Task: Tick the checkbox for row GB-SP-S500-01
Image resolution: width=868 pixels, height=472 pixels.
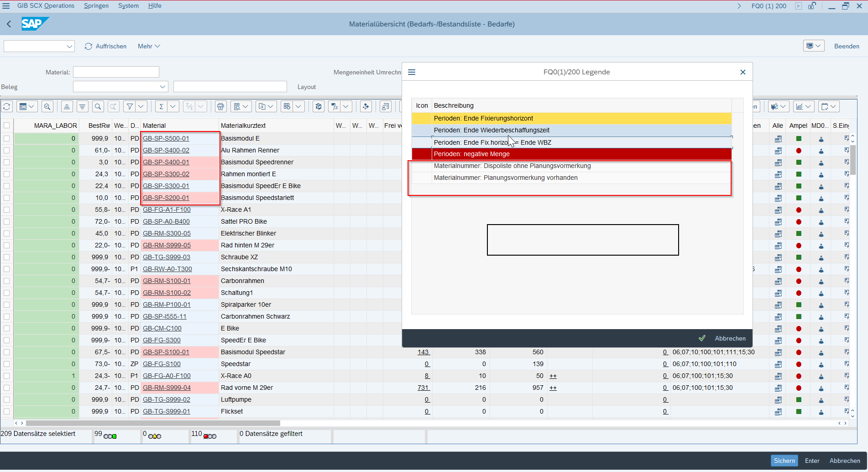Action: (7, 138)
